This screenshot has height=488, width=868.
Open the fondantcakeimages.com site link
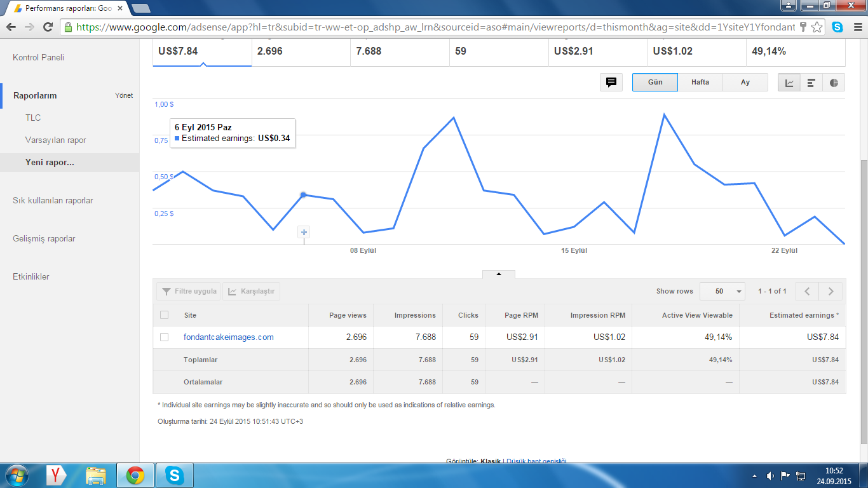pyautogui.click(x=229, y=337)
